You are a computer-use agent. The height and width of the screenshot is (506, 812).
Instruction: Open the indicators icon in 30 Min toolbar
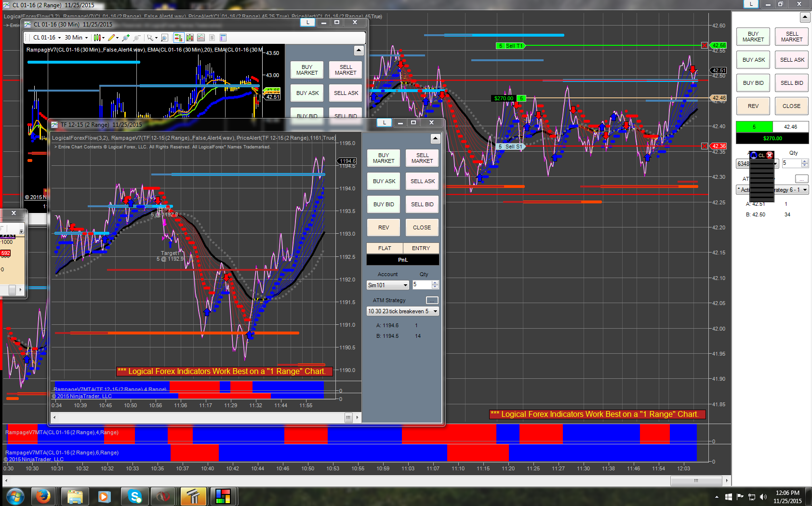click(x=201, y=38)
